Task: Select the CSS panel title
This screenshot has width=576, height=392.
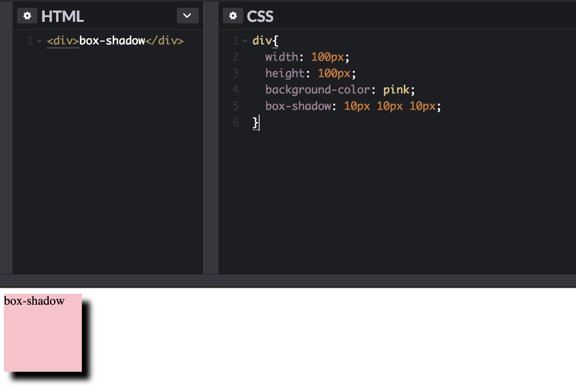Action: click(x=260, y=16)
